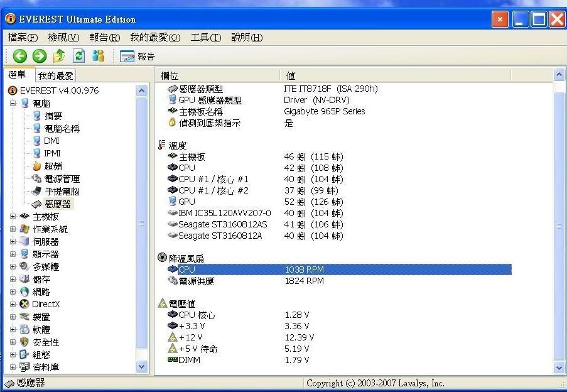Expand the 儲存 tree node
The image size is (567, 392).
(13, 279)
